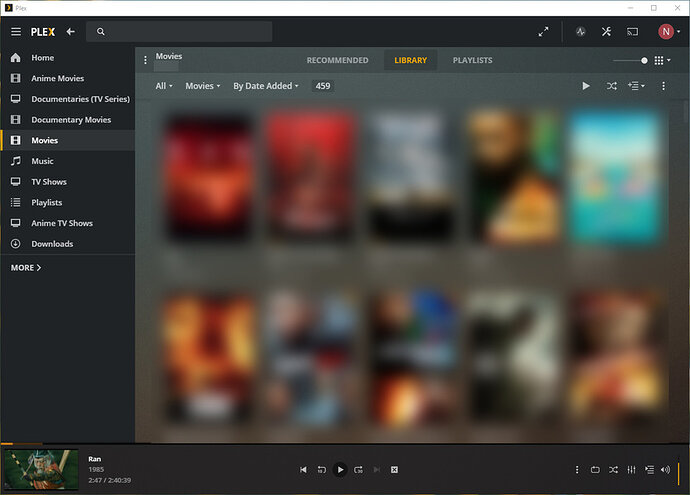Open the TV Shows library
Image resolution: width=690 pixels, height=495 pixels.
[68, 182]
